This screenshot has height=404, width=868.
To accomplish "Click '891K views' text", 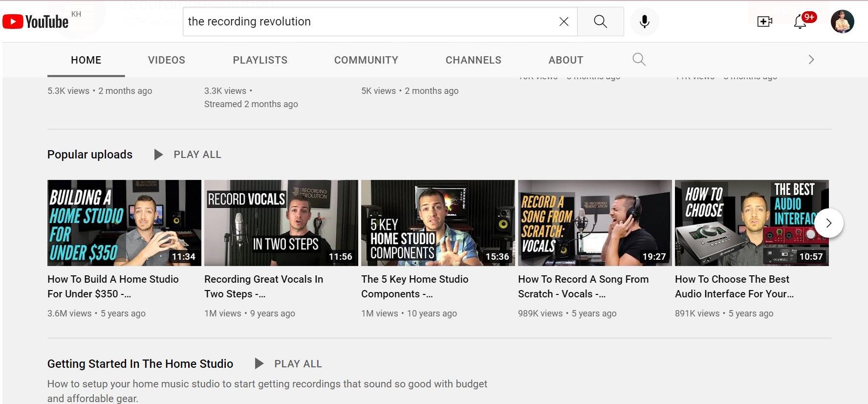I will [x=697, y=314].
